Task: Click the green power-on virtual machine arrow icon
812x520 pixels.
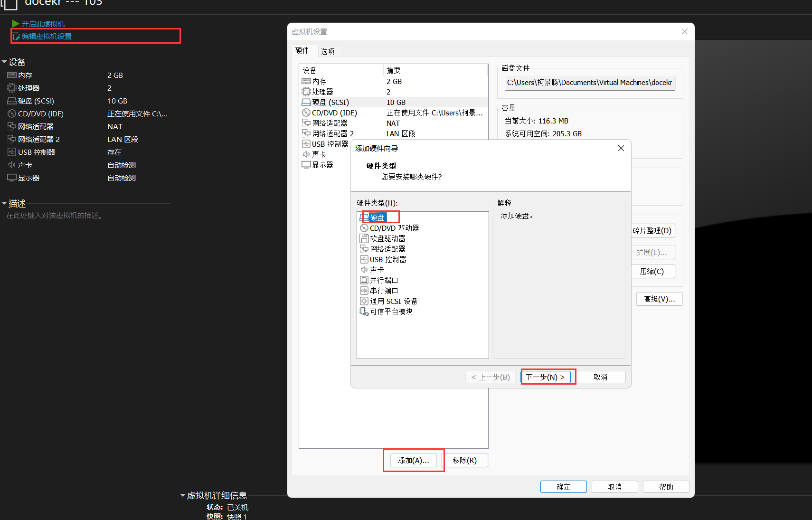Action: (x=16, y=24)
